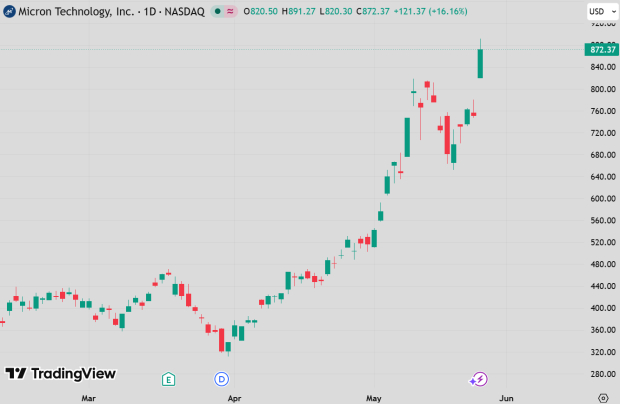Viewport: 620px width, 404px height.
Task: Click the open value O820.50
Action: tap(261, 11)
